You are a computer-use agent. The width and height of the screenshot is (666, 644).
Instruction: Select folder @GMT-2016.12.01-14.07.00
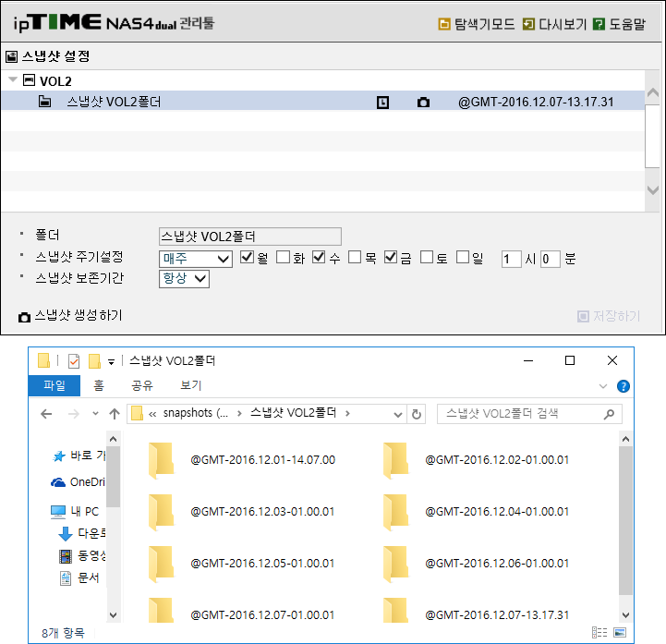tap(242, 460)
